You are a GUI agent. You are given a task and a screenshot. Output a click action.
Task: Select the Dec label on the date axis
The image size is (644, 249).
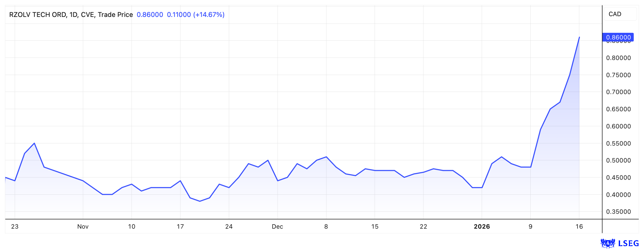(x=277, y=226)
